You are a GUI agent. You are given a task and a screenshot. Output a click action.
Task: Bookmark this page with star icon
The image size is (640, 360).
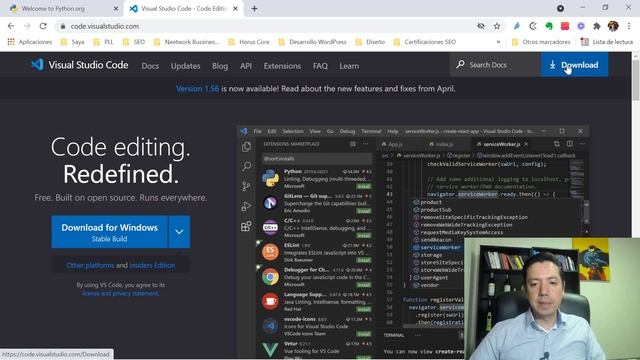click(x=497, y=26)
